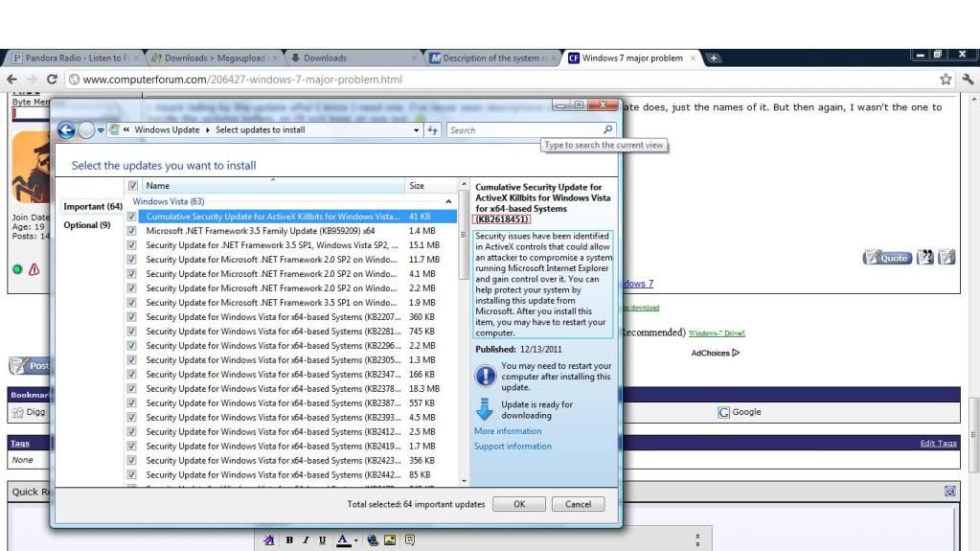Uncheck the 11.7 MB .NET 2.0 SP2 update
Image resolution: width=980 pixels, height=551 pixels.
(x=131, y=260)
